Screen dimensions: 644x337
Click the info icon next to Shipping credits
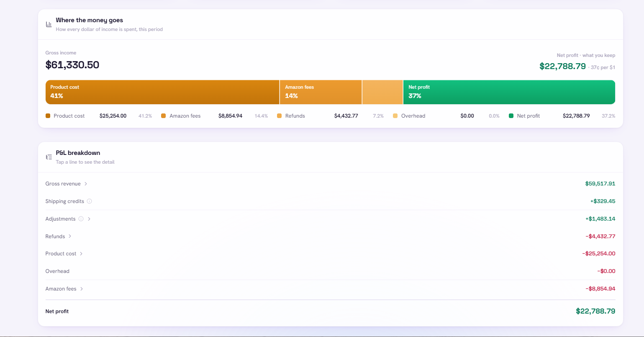click(x=89, y=201)
